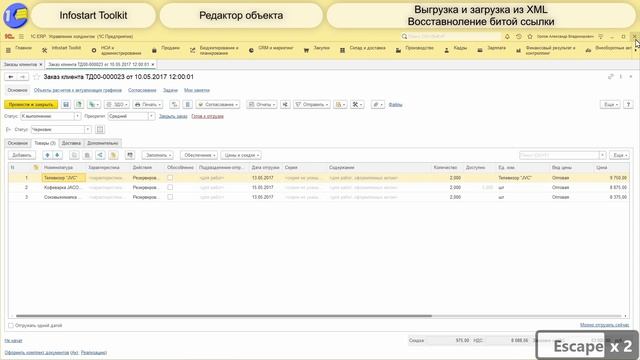Switch to the Дополнительно tab
Image resolution: width=640 pixels, height=360 pixels.
point(102,143)
